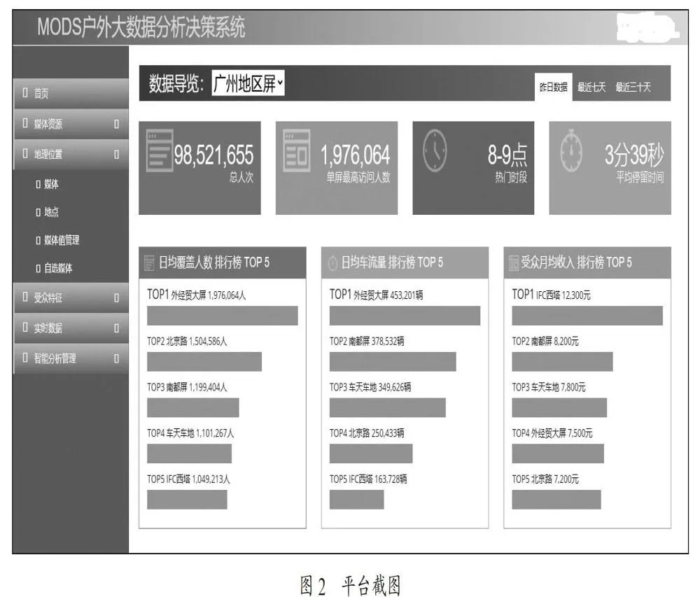Click the 外经贸大屏 1,976,064人 bar
Viewport: 700px width, 597px height.
(x=223, y=316)
